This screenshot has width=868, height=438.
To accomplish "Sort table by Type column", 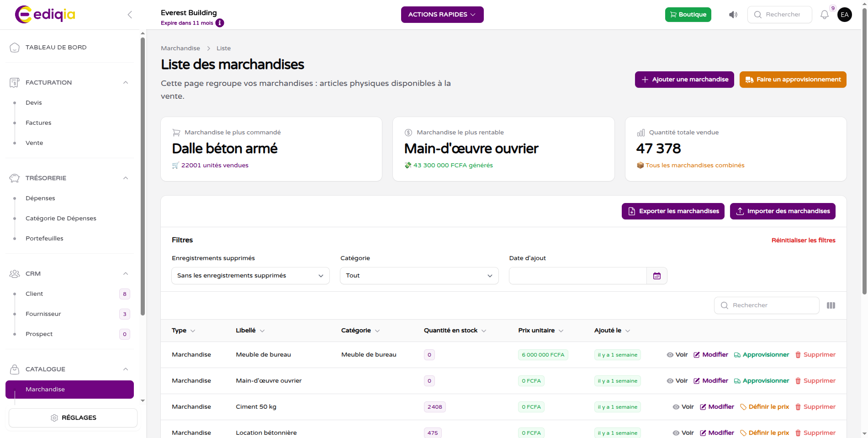I will click(x=183, y=331).
